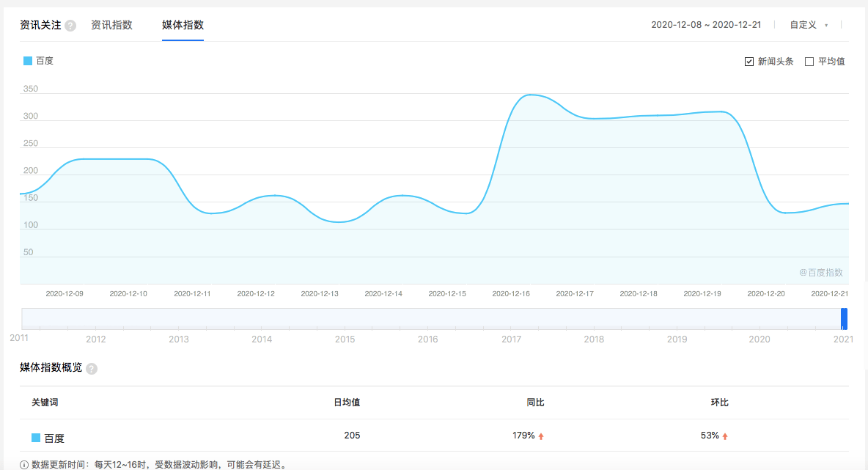Switch to 资讯指数 tab

coord(112,25)
